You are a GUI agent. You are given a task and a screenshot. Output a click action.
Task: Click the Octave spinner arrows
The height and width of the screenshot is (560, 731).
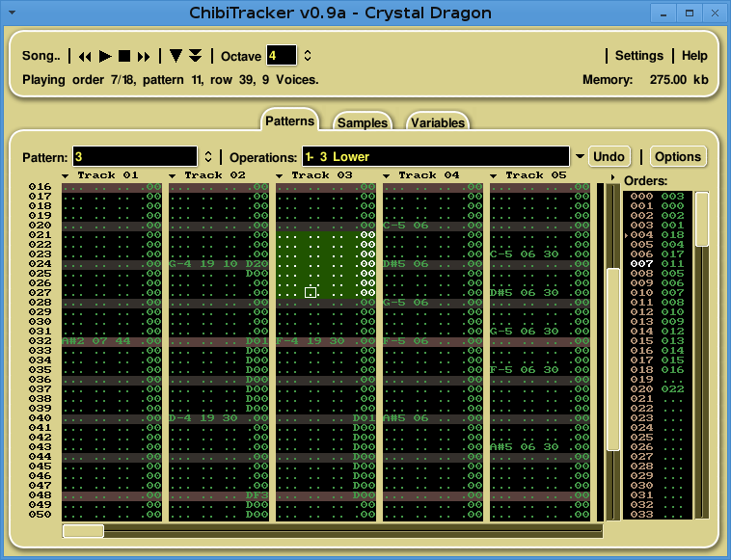tap(308, 56)
